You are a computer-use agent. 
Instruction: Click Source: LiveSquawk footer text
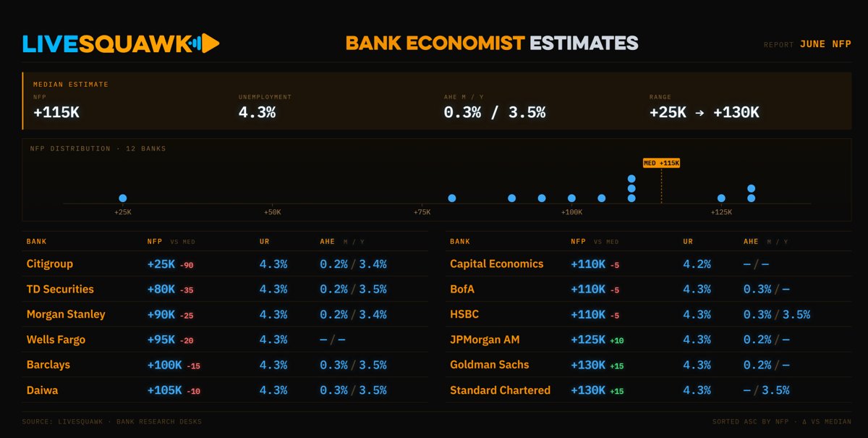pos(112,421)
